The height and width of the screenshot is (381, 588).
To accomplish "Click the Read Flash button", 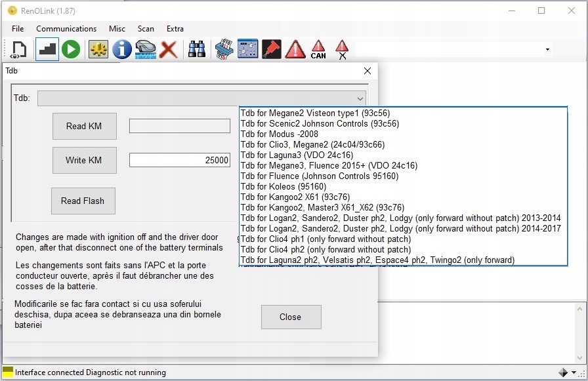I will (x=83, y=201).
